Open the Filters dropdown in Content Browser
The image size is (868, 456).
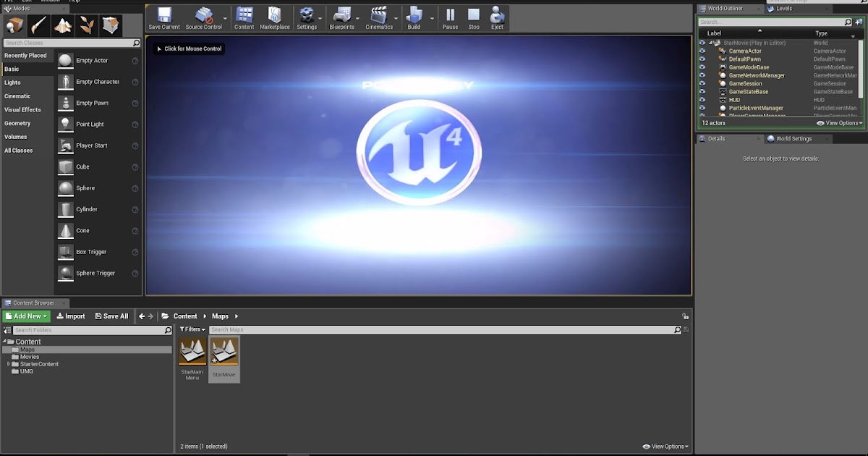[191, 329]
